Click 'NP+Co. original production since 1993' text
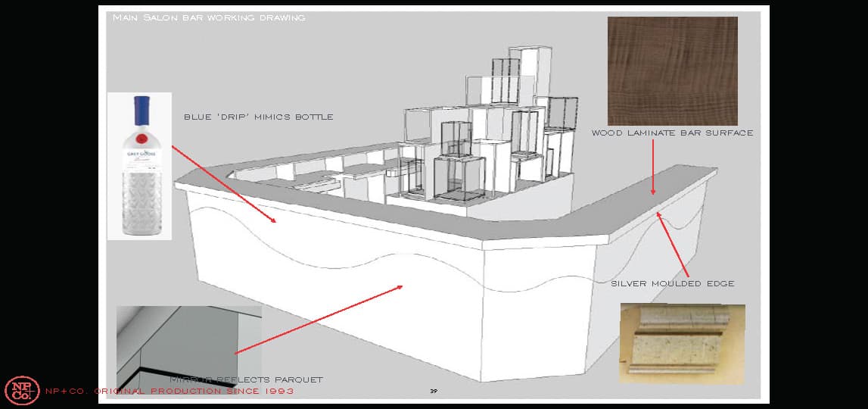The height and width of the screenshot is (409, 868). (170, 392)
